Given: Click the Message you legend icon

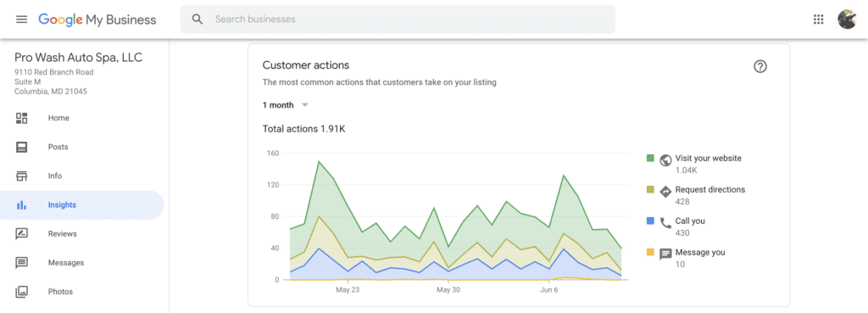Looking at the screenshot, I should (x=666, y=254).
